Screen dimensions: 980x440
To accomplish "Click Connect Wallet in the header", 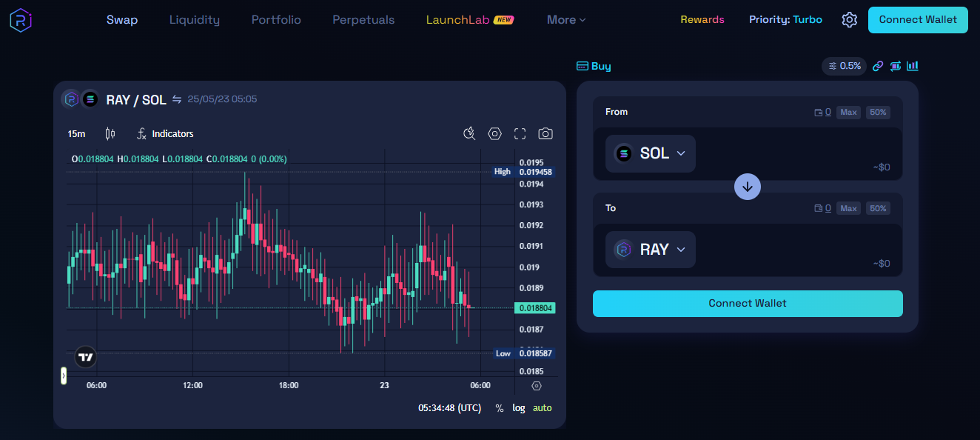I will point(918,20).
